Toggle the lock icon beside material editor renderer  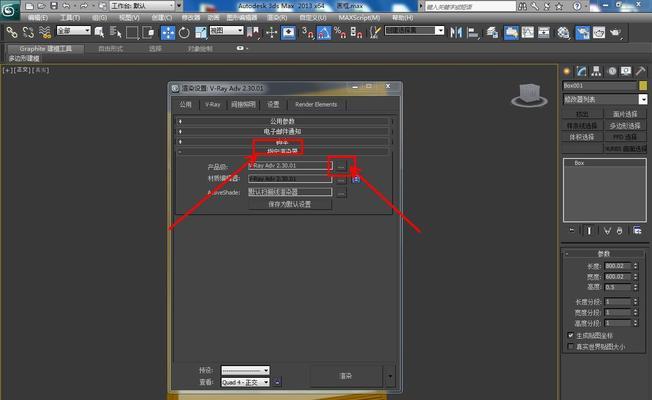pyautogui.click(x=356, y=179)
